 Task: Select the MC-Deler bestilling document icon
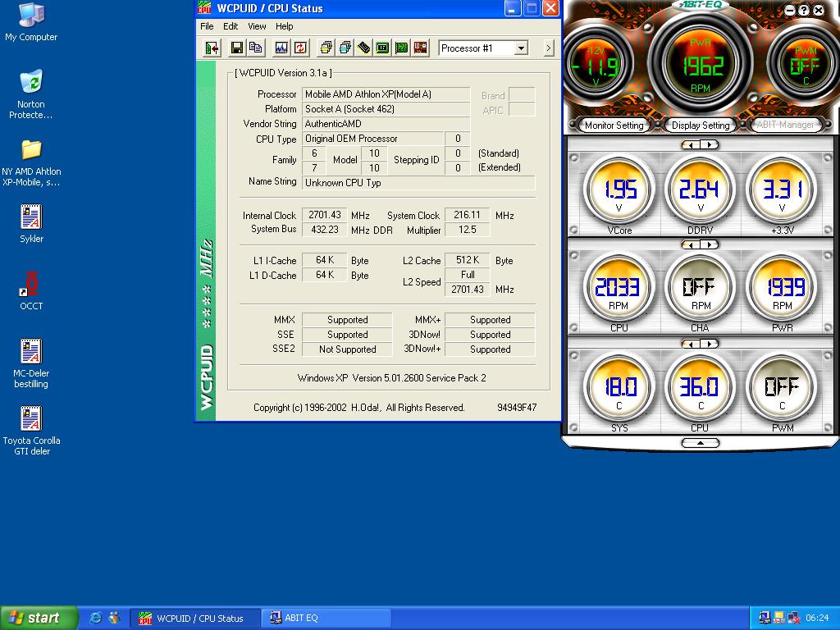31,363
